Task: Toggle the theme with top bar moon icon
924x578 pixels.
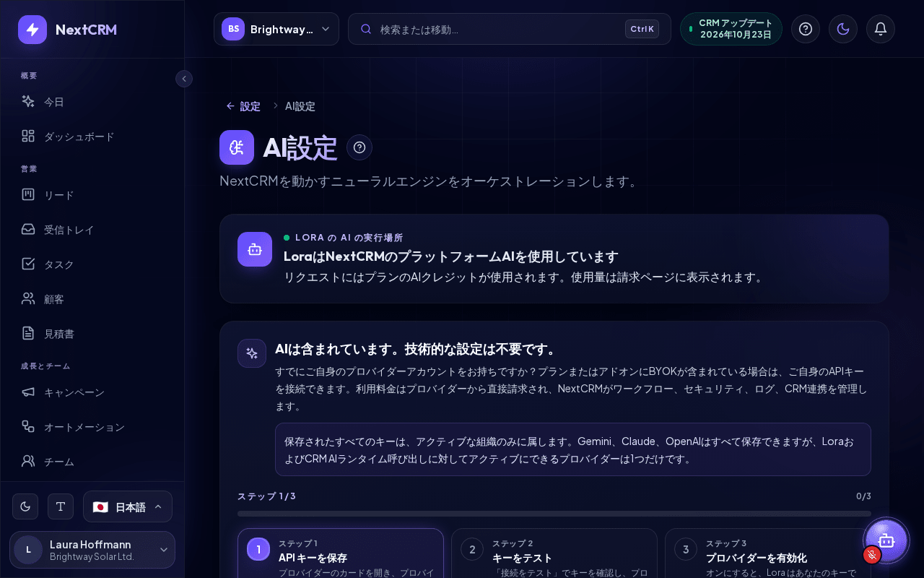Action: [x=843, y=29]
